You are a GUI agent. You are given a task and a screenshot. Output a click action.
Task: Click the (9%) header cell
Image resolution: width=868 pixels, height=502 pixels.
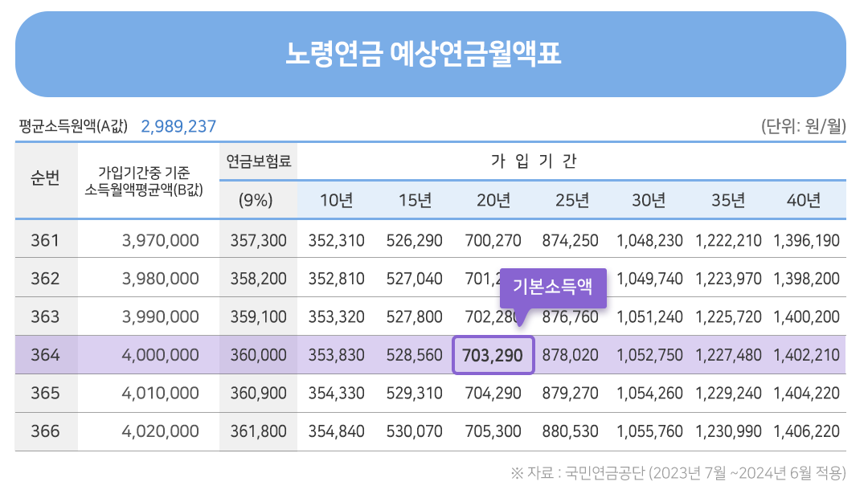[256, 200]
